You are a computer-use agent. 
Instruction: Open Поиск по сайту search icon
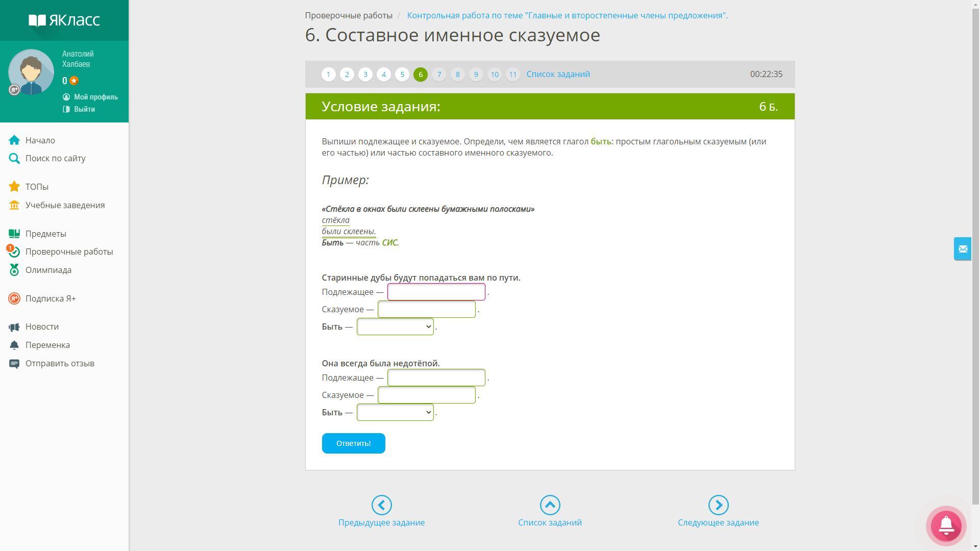[14, 159]
